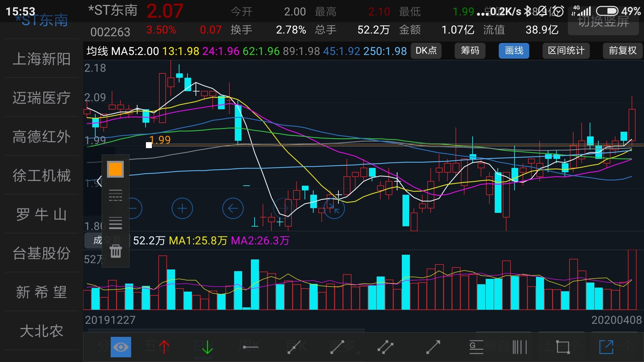This screenshot has height=362, width=644.
Task: Pick the orange line color swatch
Action: [115, 169]
